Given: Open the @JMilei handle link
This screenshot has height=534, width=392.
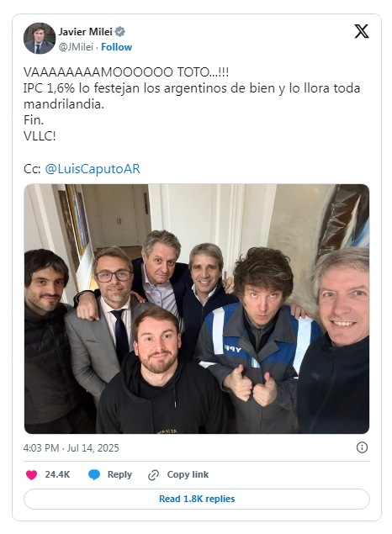Looking at the screenshot, I should coord(76,47).
